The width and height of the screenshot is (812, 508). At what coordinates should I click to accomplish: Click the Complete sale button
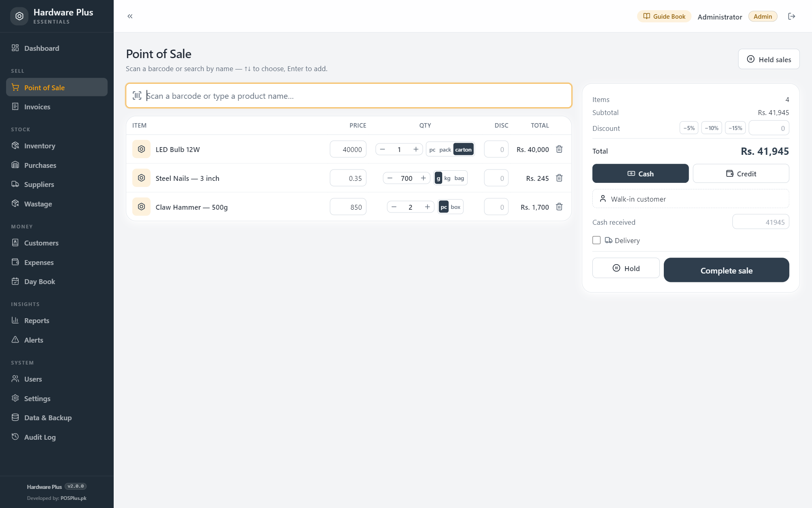tap(726, 270)
